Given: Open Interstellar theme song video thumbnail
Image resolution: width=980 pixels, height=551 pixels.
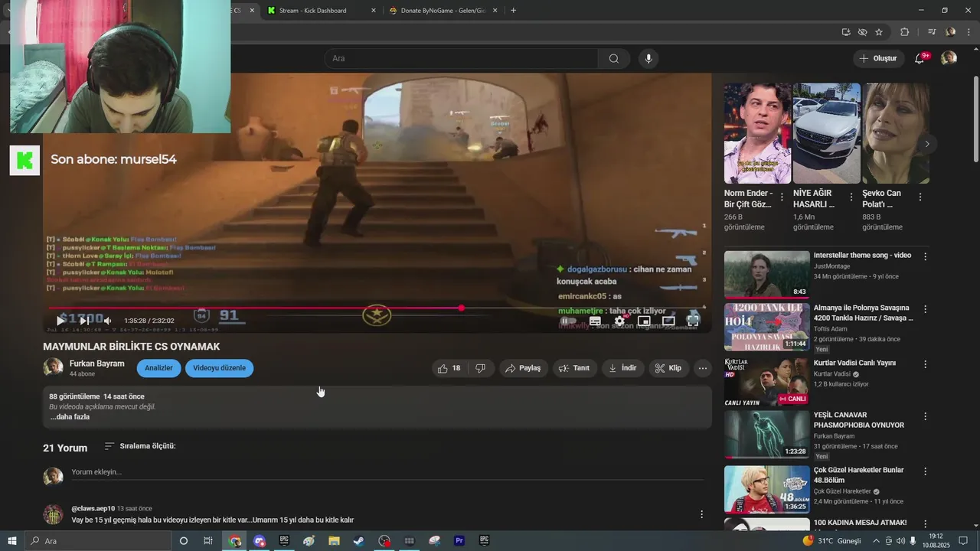Looking at the screenshot, I should point(766,275).
